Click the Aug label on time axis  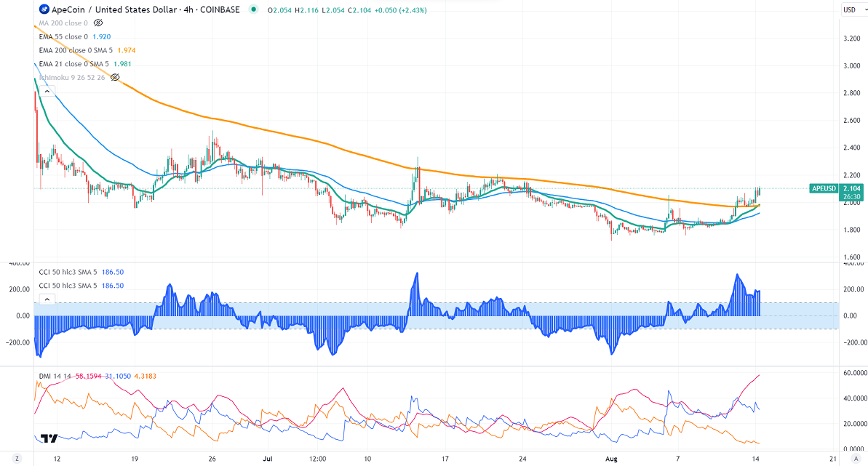[611, 459]
